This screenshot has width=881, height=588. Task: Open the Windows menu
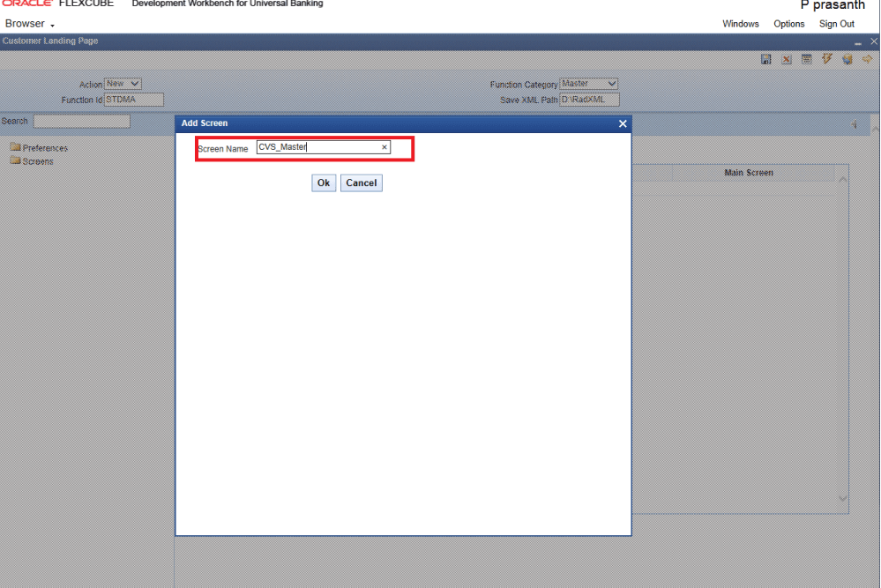(x=741, y=24)
